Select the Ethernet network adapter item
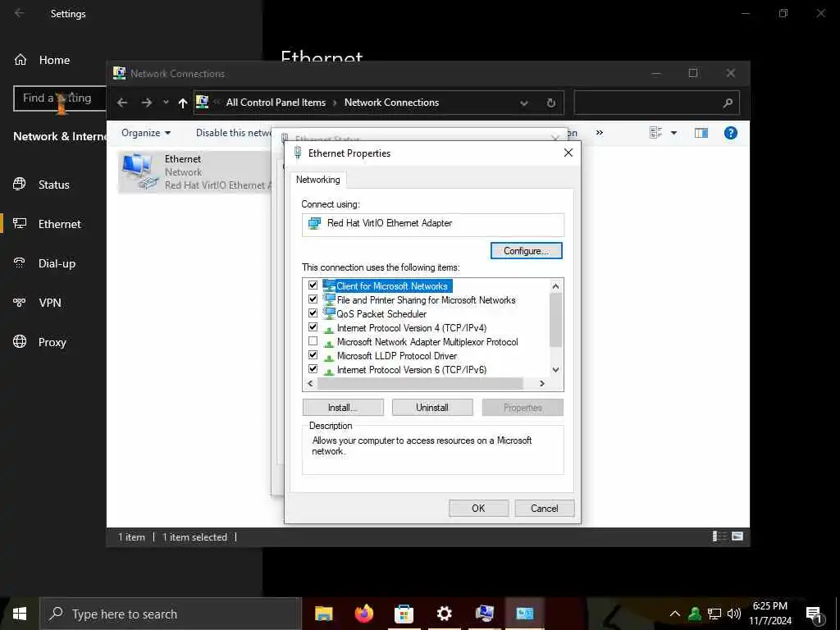The width and height of the screenshot is (840, 630). tap(196, 172)
